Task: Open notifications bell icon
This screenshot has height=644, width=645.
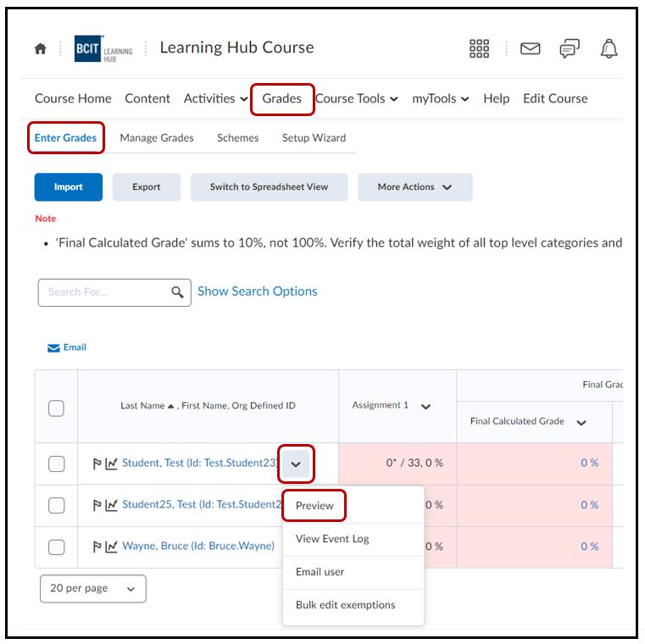Action: (609, 49)
